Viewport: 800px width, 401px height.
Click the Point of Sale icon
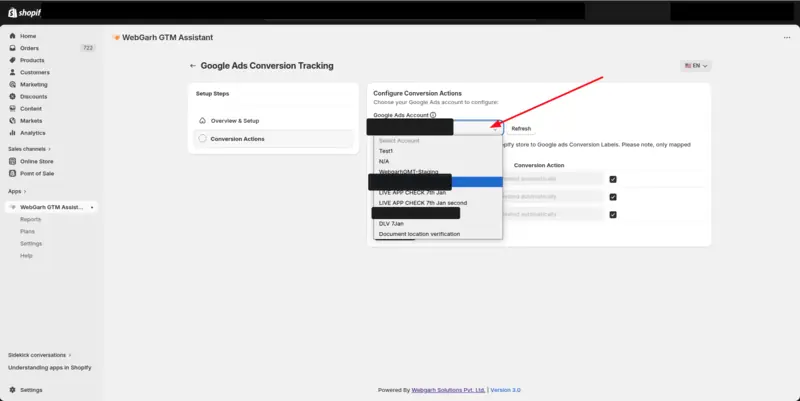(x=13, y=173)
